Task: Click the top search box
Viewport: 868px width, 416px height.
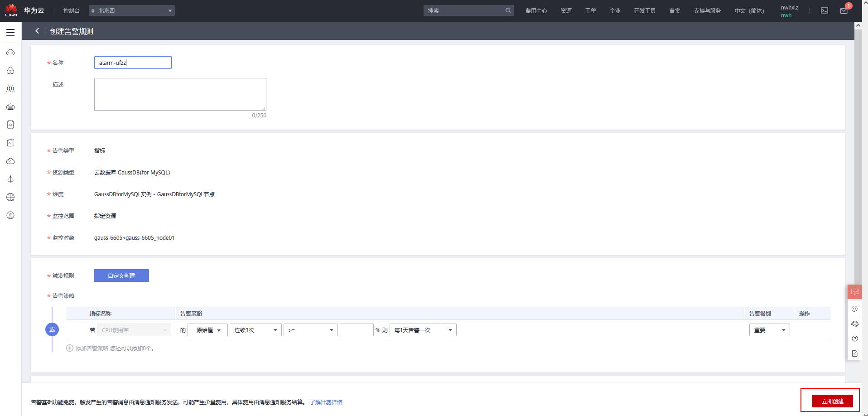Action: point(468,10)
